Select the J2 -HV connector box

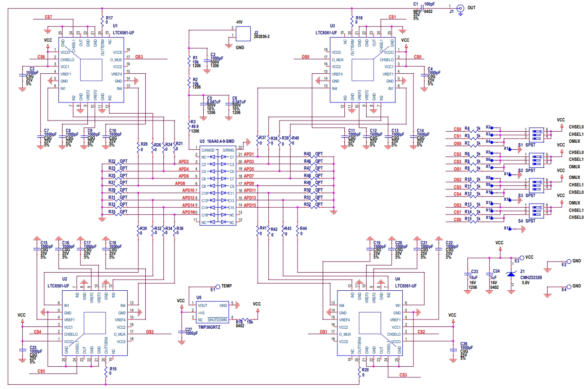tap(242, 34)
